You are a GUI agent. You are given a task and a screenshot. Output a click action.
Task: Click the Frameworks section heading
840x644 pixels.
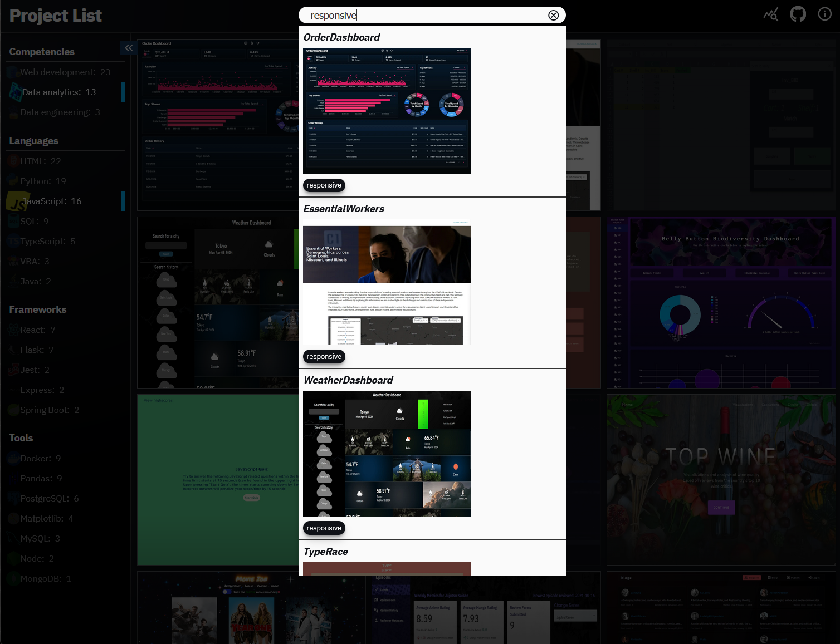[x=38, y=309]
